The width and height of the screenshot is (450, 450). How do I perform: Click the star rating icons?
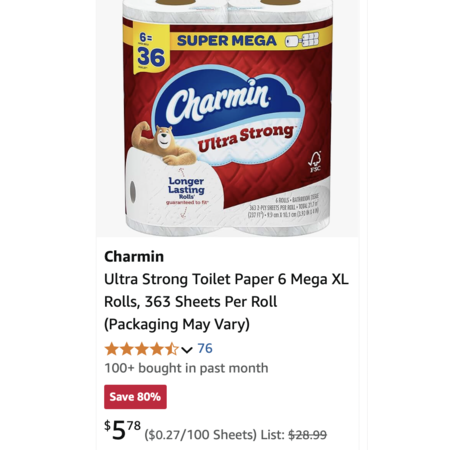click(x=142, y=349)
